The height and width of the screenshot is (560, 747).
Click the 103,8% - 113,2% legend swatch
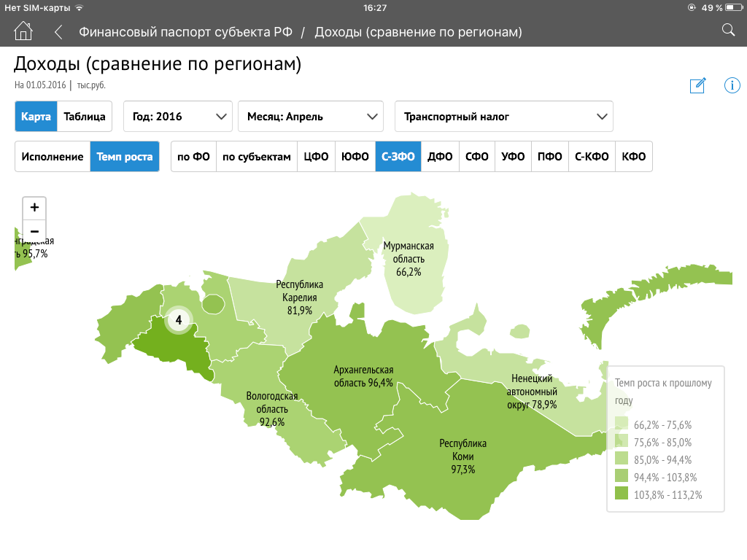tap(621, 495)
